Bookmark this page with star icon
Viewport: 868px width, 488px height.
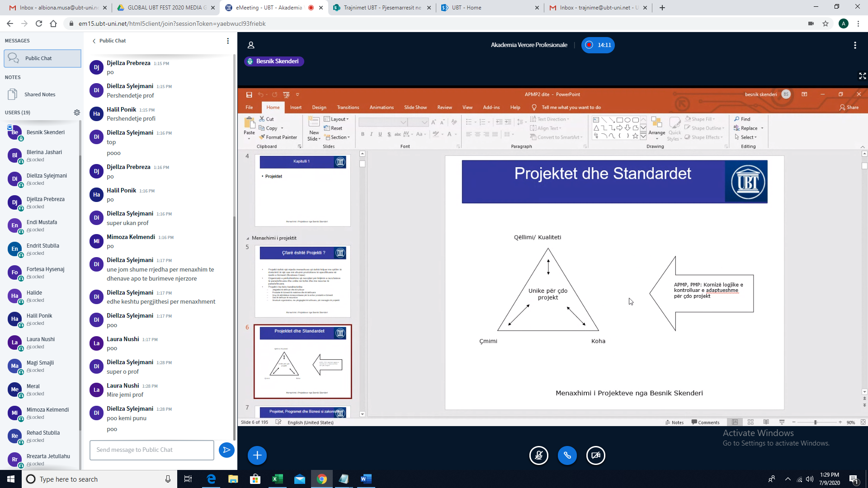826,23
